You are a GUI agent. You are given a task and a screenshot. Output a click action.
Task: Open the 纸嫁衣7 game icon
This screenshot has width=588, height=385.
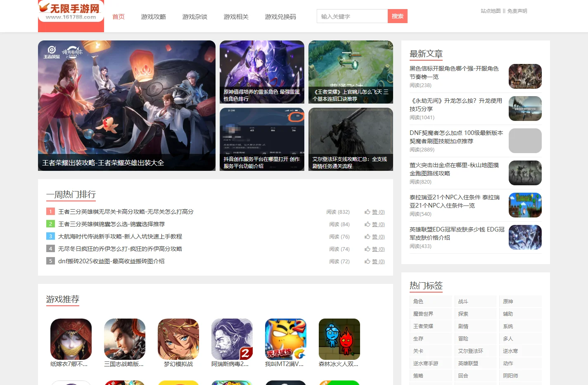[x=71, y=339]
